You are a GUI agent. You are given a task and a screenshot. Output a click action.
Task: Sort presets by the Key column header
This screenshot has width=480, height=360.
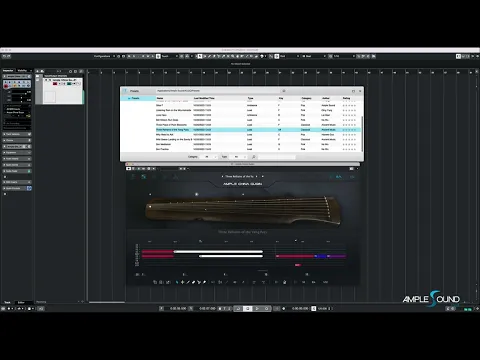click(x=281, y=98)
